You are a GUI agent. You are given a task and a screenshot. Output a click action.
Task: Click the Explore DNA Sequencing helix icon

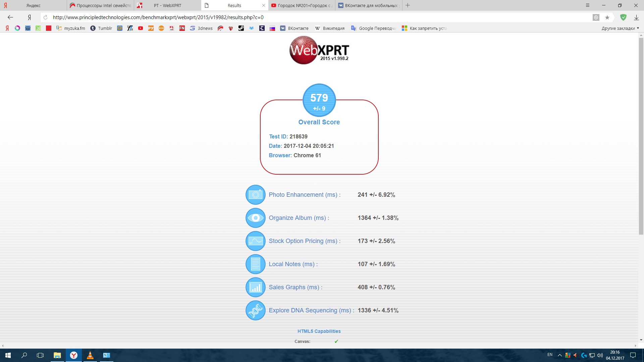click(x=255, y=310)
